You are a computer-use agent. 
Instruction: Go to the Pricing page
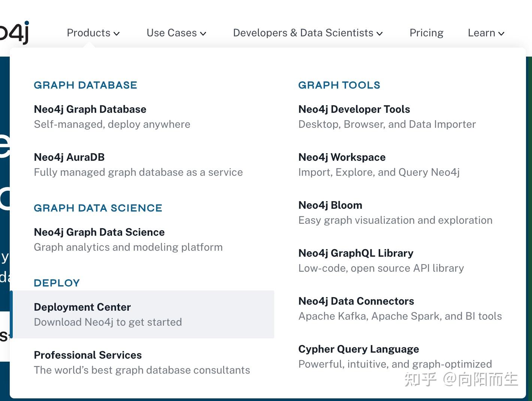coord(426,33)
